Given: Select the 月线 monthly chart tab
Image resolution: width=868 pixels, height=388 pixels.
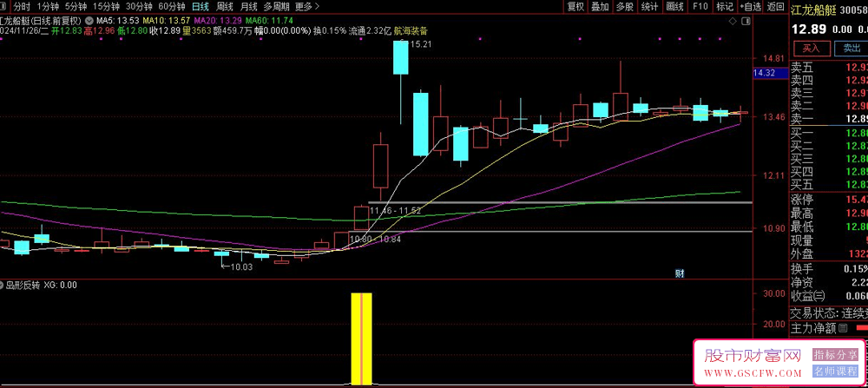Looking at the screenshot, I should [248, 7].
